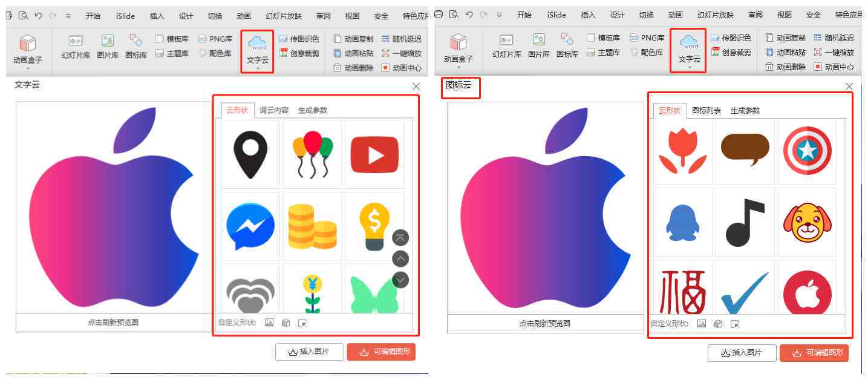The height and width of the screenshot is (380, 868).
Task: Choose the black music note shape
Action: (x=745, y=222)
